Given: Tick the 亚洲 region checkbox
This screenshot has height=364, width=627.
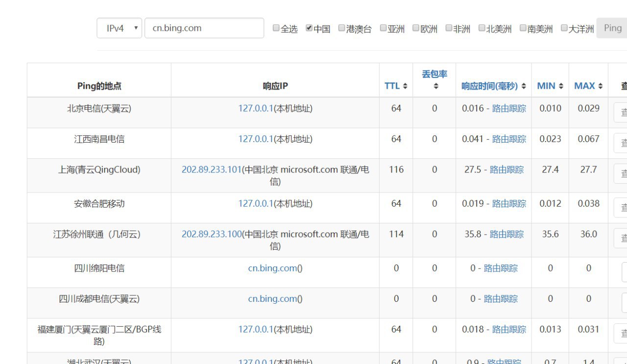Looking at the screenshot, I should 383,28.
